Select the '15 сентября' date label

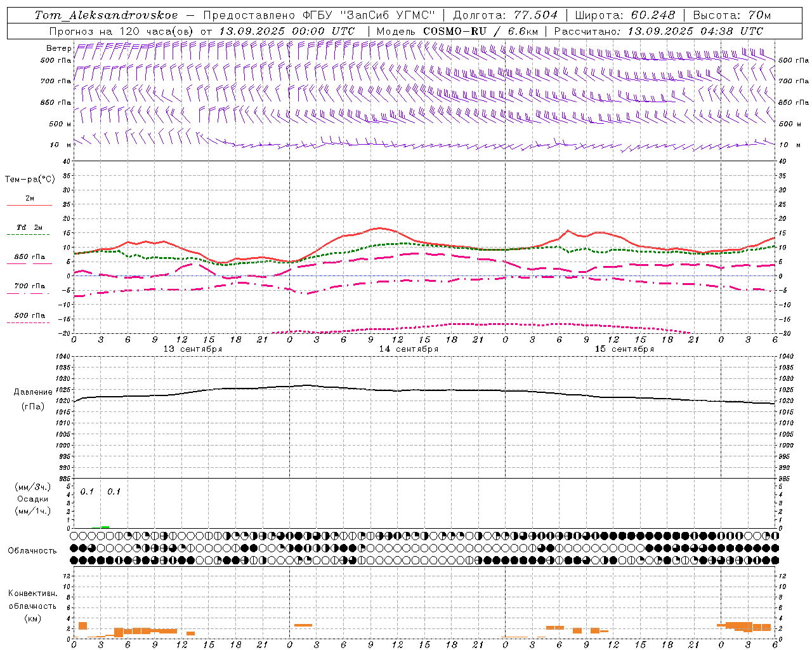(624, 349)
